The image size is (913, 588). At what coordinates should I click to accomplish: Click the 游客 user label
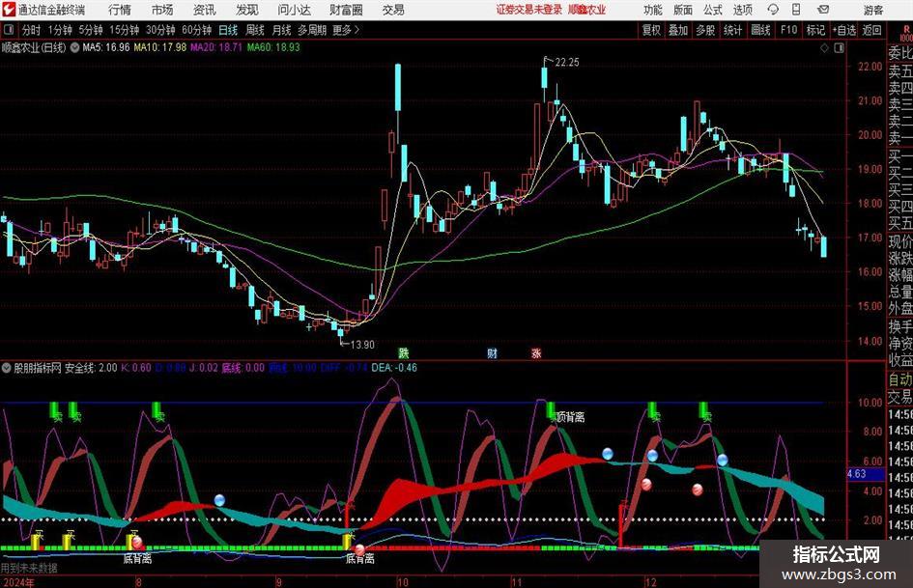point(872,10)
